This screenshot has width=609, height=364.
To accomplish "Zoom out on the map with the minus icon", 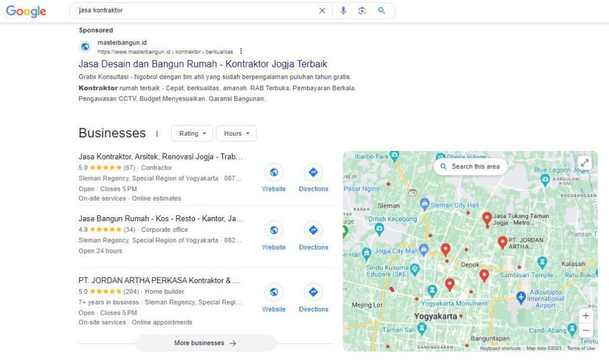I will tap(585, 330).
